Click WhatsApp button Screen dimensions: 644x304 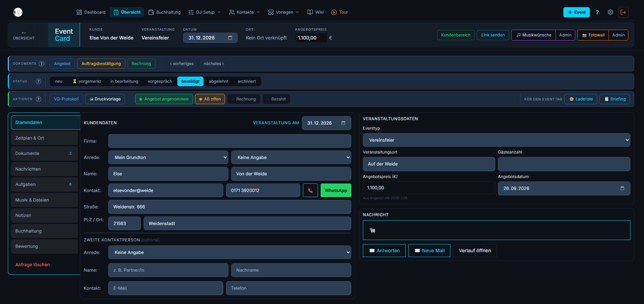click(x=336, y=190)
